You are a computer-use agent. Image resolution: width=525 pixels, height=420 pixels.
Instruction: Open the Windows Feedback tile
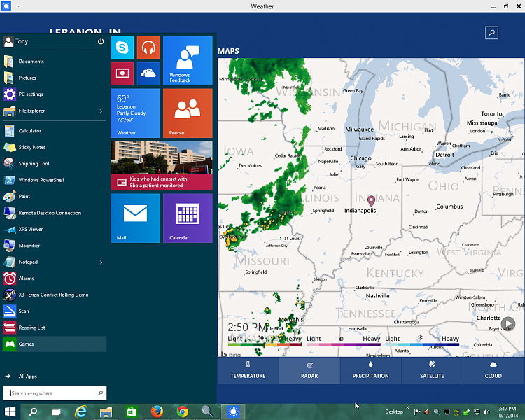click(188, 61)
